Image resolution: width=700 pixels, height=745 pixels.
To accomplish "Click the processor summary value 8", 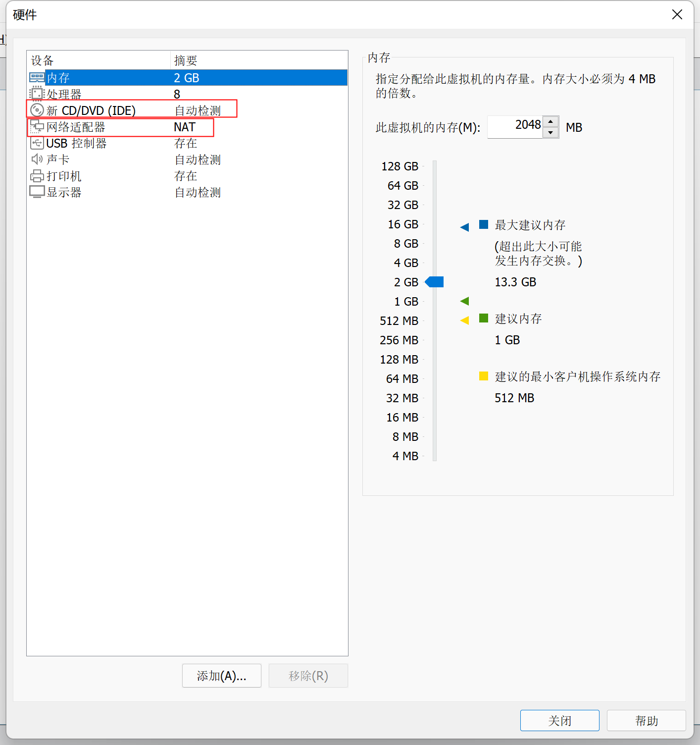I will coord(177,94).
